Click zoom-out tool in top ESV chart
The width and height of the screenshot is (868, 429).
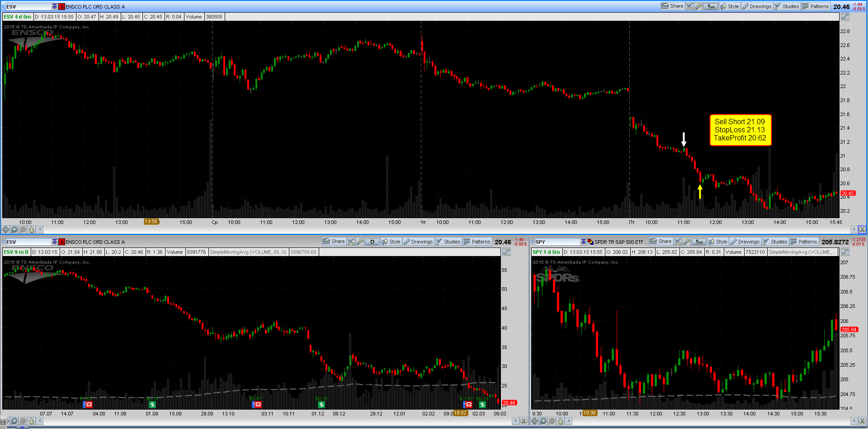[23, 230]
